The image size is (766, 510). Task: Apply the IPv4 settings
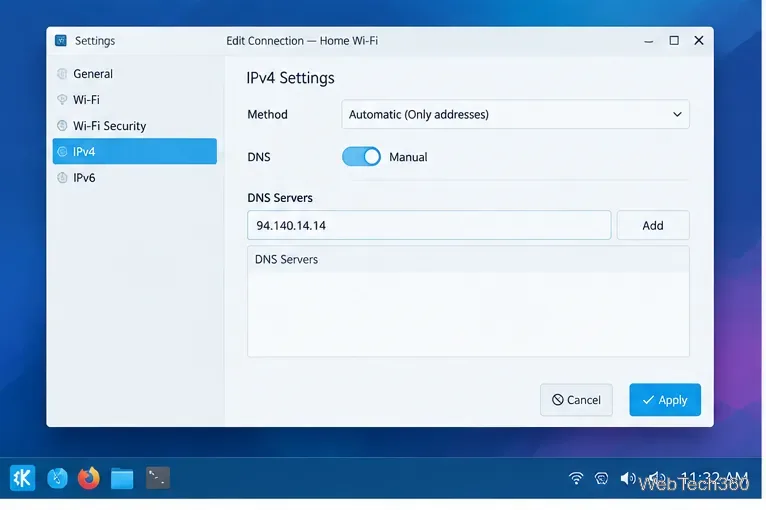(x=665, y=400)
